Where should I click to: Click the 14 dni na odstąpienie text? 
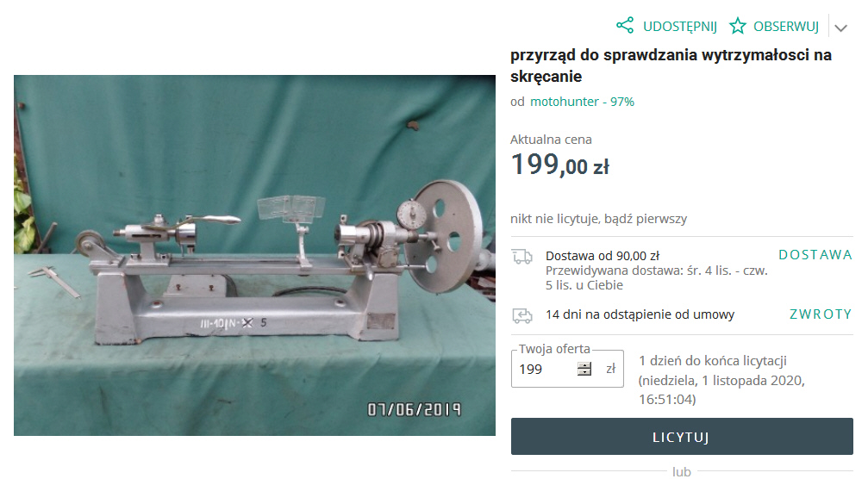click(x=640, y=314)
